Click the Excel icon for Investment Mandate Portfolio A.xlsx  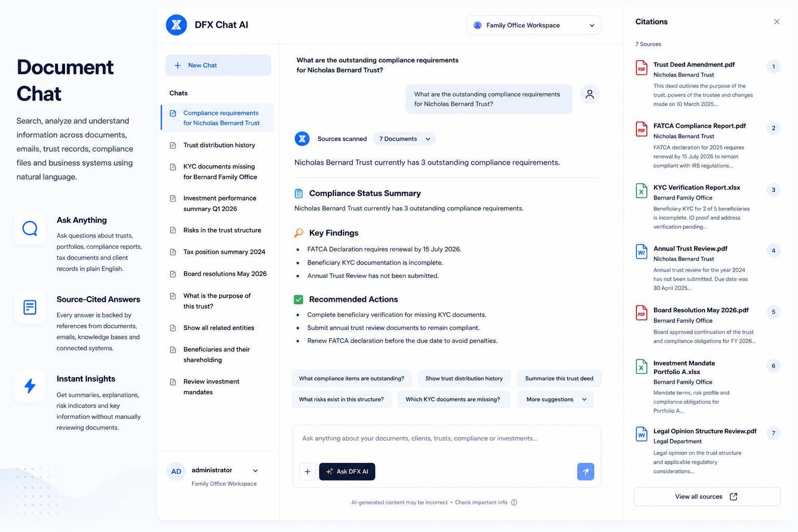coord(642,367)
